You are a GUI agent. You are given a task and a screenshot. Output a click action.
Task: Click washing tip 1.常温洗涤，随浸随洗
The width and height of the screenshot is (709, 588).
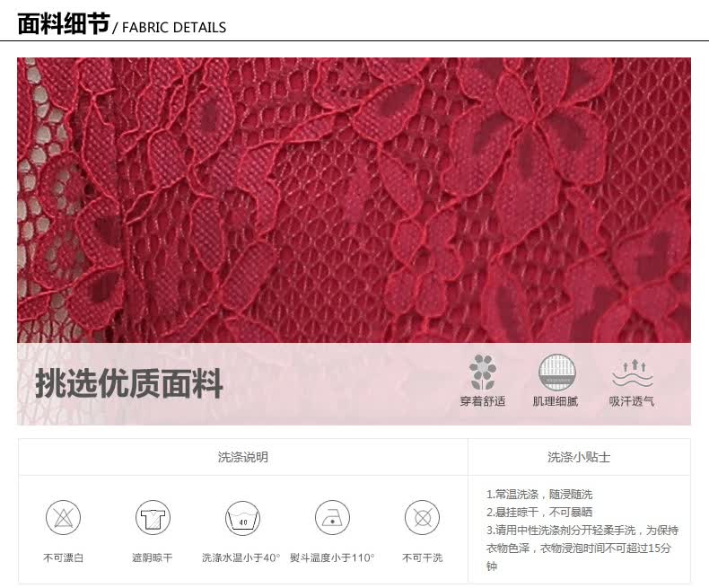click(x=539, y=494)
